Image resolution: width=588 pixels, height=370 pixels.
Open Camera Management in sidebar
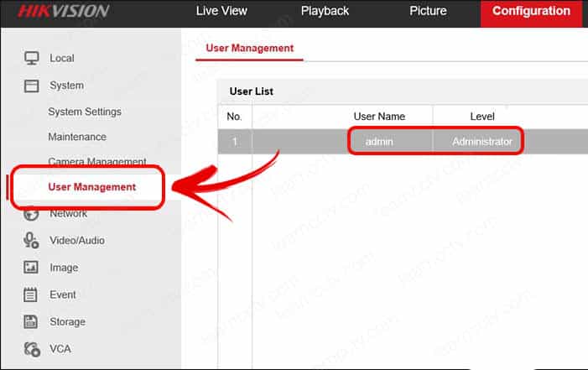97,161
